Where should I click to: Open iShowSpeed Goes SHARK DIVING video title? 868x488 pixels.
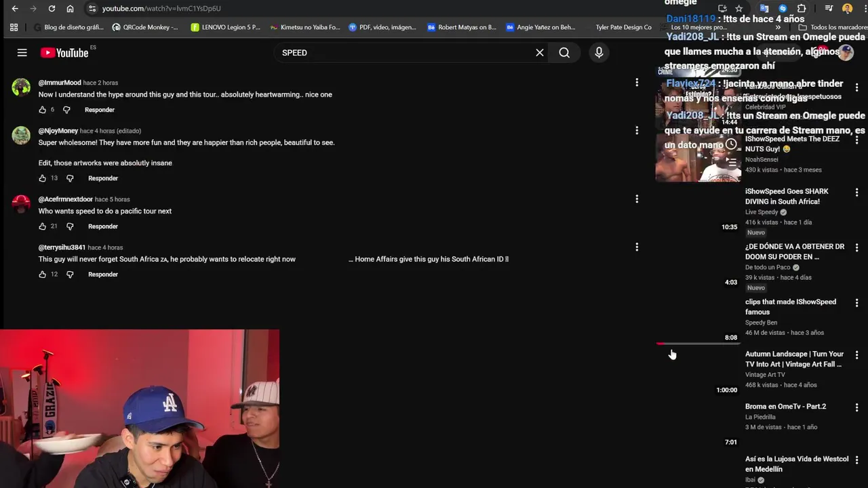(787, 197)
